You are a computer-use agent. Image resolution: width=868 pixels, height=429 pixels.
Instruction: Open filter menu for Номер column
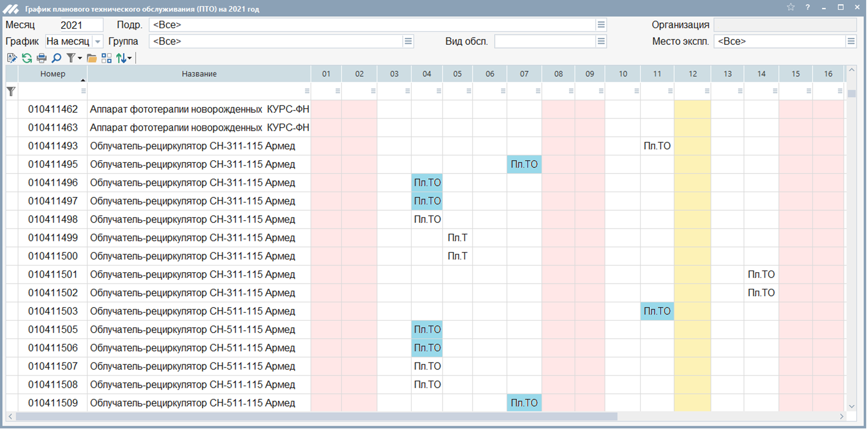84,91
